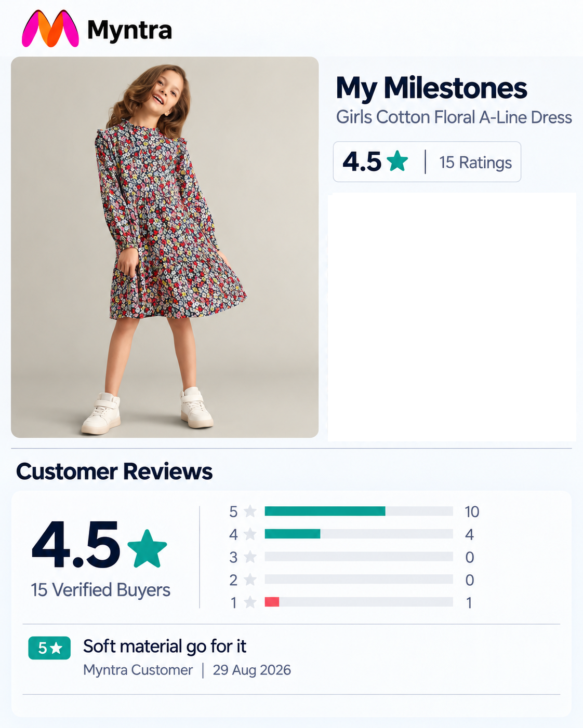The width and height of the screenshot is (583, 728).
Task: Click the teal star in the rating badge
Action: click(x=398, y=161)
